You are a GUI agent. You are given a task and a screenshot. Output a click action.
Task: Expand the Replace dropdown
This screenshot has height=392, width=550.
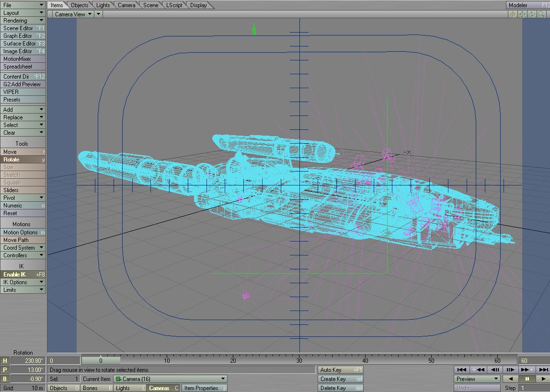tap(23, 117)
